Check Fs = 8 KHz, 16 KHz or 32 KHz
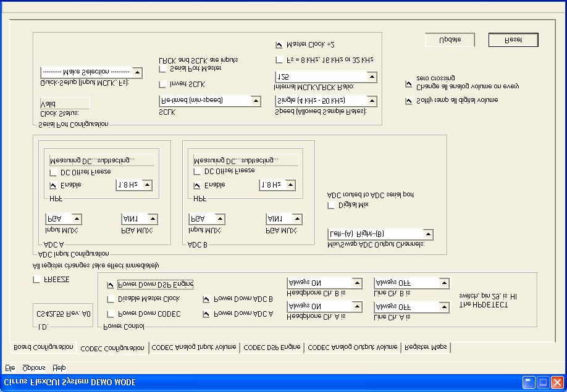 (x=279, y=59)
